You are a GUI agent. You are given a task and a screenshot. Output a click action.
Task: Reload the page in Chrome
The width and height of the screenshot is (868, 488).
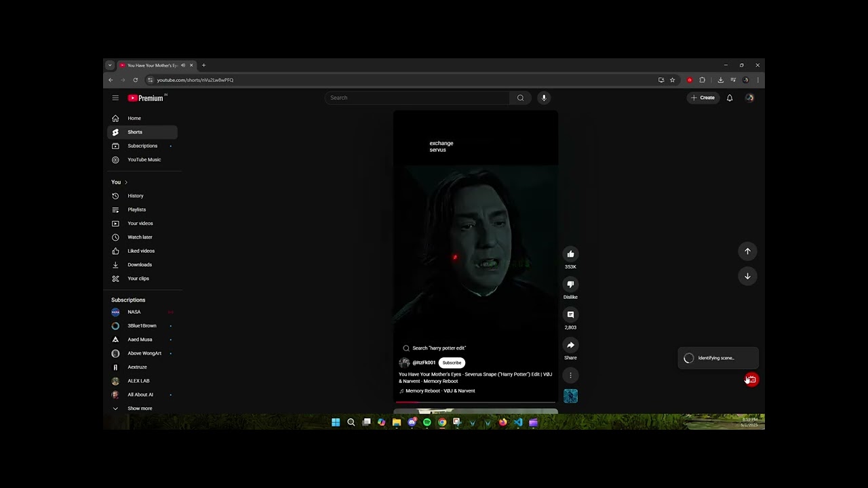click(135, 80)
